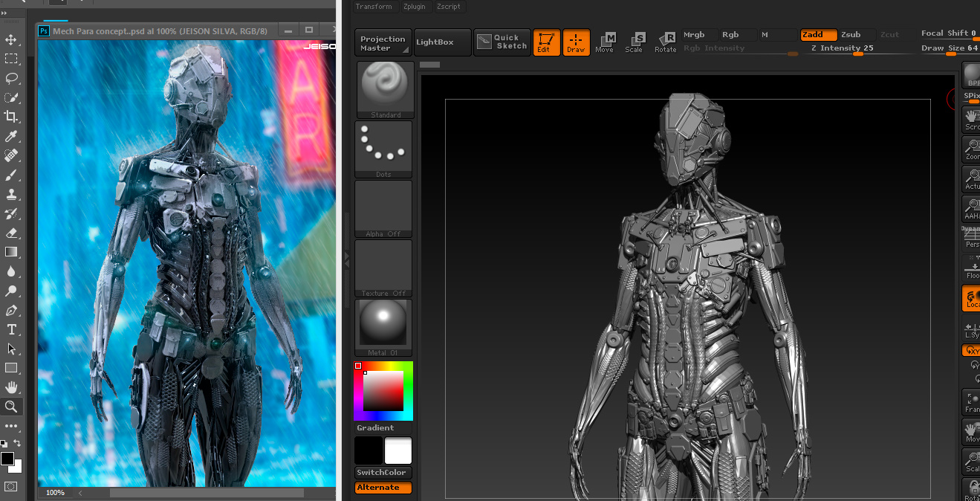This screenshot has height=501, width=980.
Task: Open Standard brush picker
Action: click(x=385, y=90)
